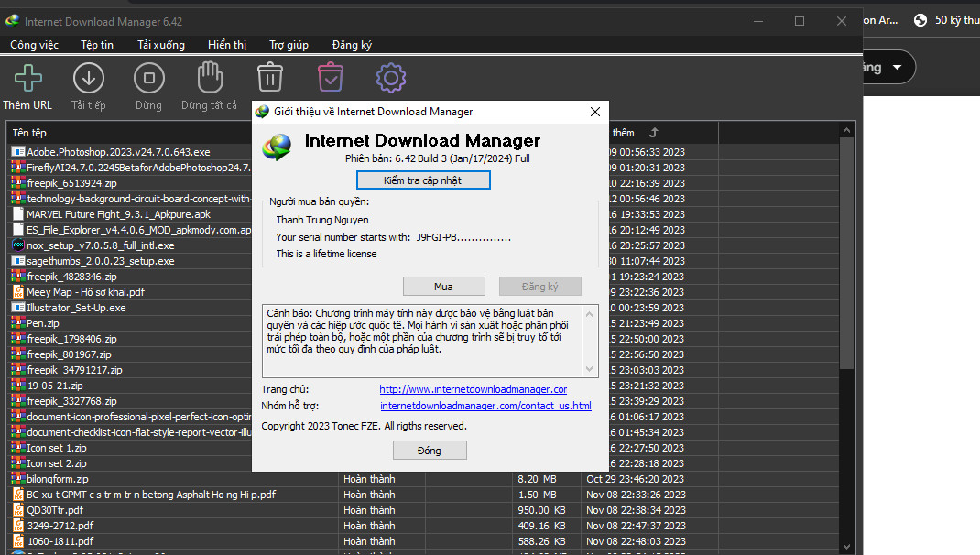The image size is (980, 555).
Task: Click the download list vertical scrollbar thumb
Action: pos(846,253)
